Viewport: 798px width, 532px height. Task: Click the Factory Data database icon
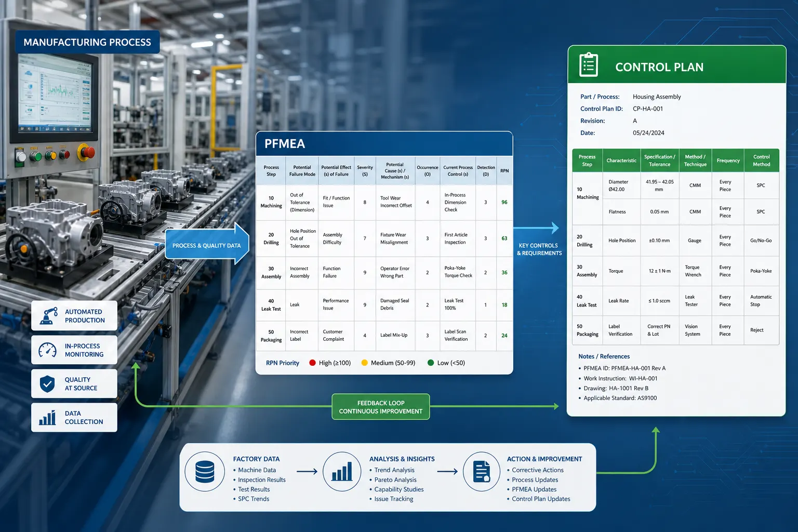205,472
